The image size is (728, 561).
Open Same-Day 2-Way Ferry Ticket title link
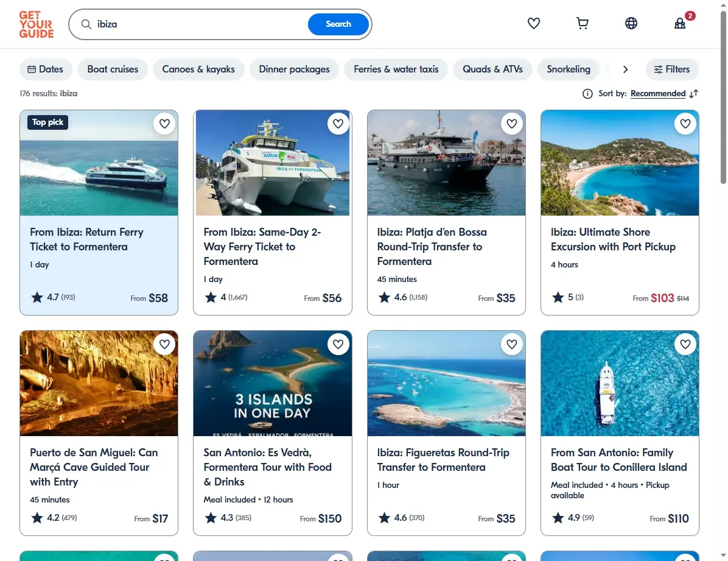(x=262, y=247)
